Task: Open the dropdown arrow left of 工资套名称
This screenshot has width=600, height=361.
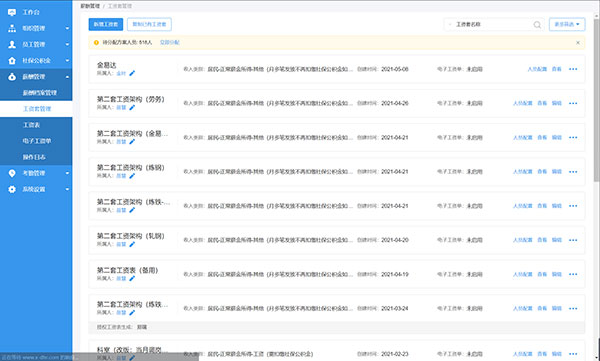Action: (x=450, y=24)
